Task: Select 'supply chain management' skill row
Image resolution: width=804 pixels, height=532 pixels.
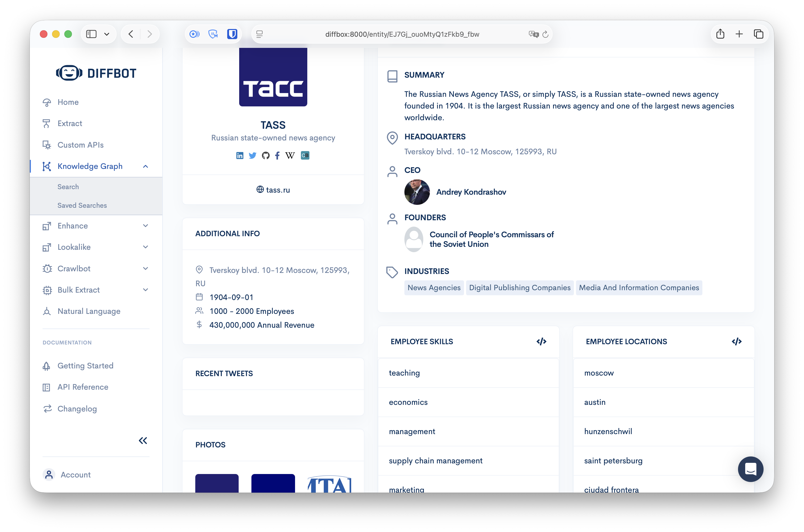Action: pyautogui.click(x=468, y=461)
